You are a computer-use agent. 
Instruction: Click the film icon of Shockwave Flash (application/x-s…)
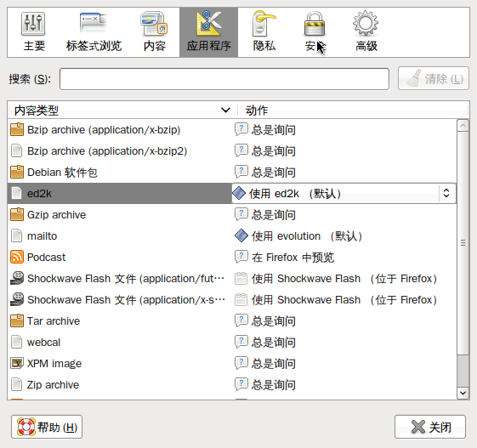click(17, 299)
